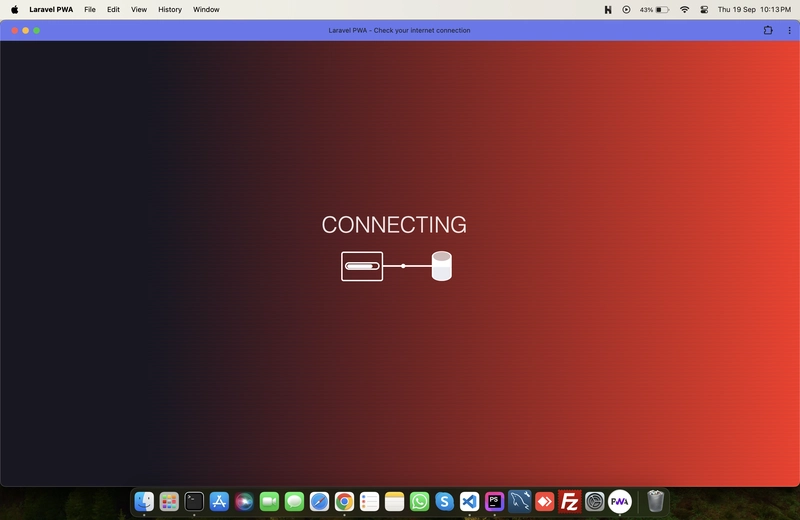This screenshot has width=800, height=520.
Task: Launch FileZilla from the dock
Action: click(x=569, y=501)
